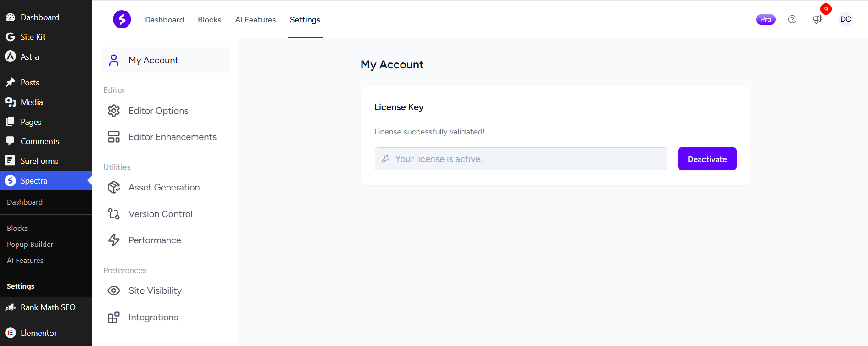Image resolution: width=868 pixels, height=346 pixels.
Task: Open the help question mark icon
Action: pyautogui.click(x=792, y=19)
